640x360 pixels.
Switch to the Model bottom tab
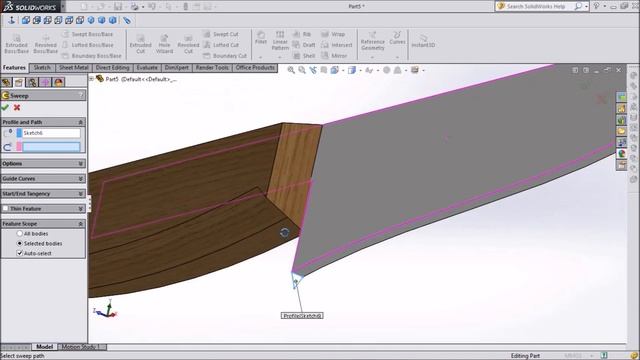point(44,347)
